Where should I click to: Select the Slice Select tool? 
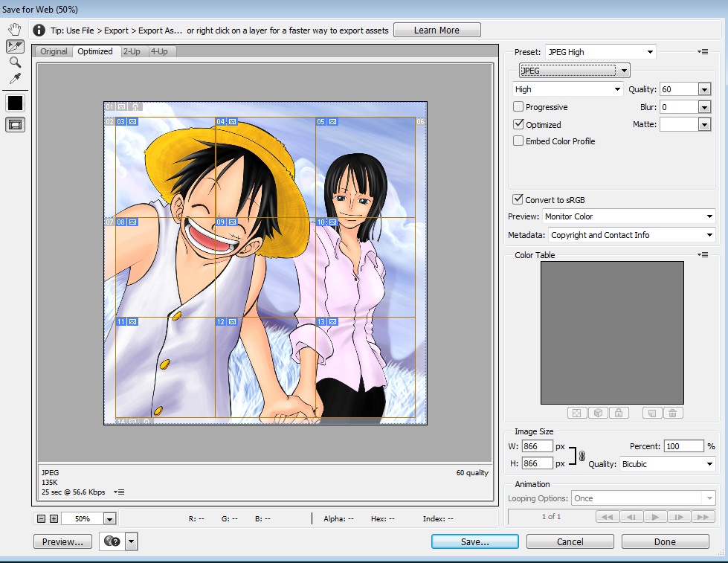pyautogui.click(x=15, y=46)
